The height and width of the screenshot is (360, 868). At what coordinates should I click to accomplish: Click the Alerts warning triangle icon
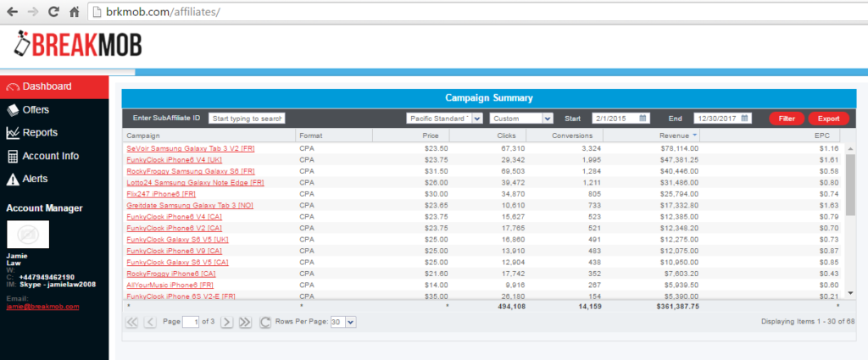pyautogui.click(x=13, y=180)
